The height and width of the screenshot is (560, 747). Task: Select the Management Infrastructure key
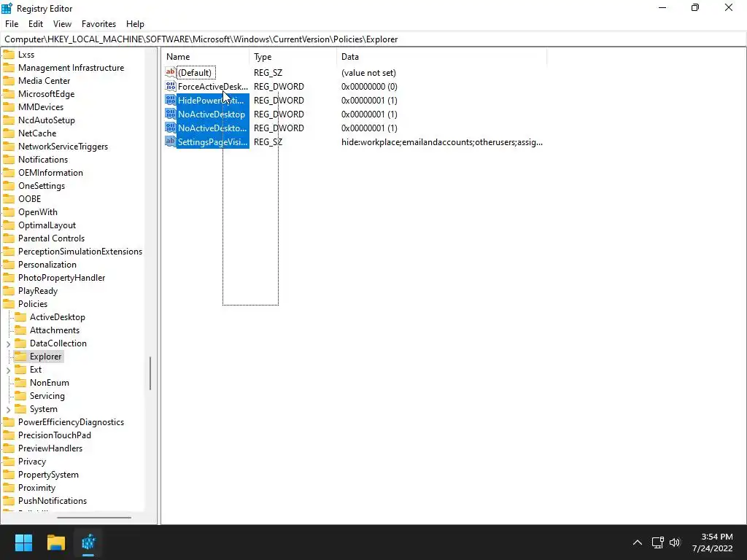tap(71, 68)
